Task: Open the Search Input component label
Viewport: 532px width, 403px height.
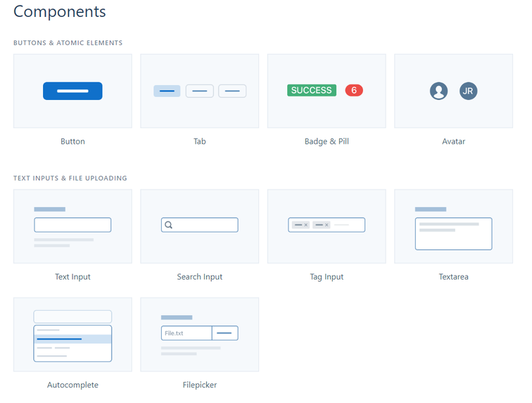Action: (x=200, y=277)
